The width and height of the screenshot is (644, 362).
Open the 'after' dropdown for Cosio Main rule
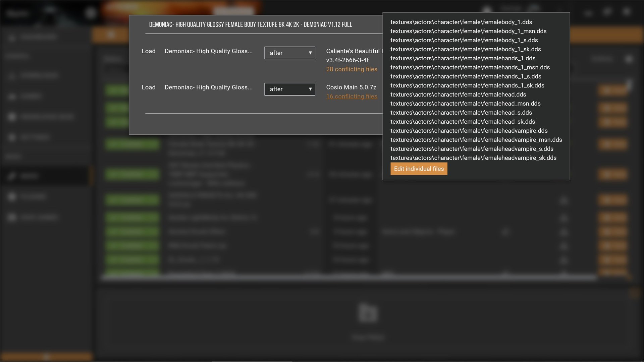coord(290,89)
